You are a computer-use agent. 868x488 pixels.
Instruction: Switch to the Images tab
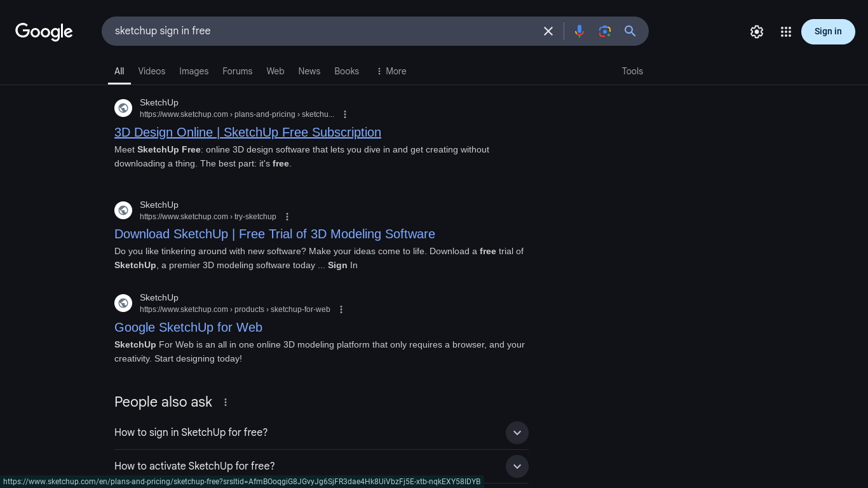[x=194, y=71]
